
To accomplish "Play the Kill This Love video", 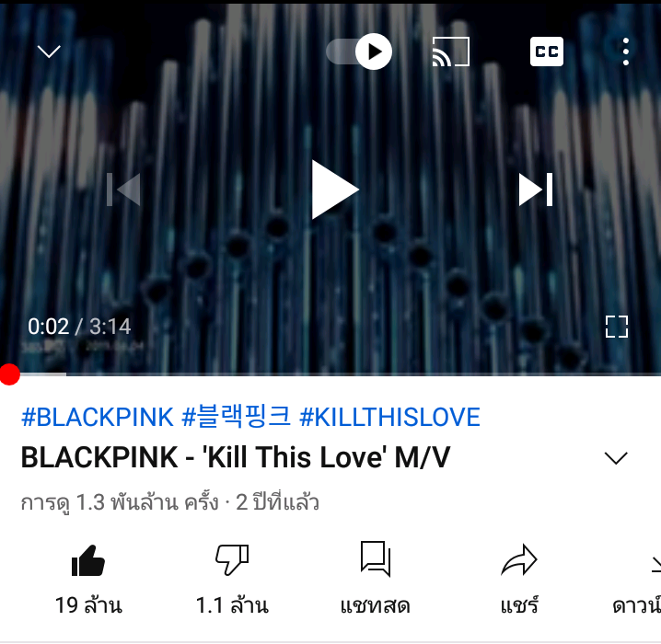I will click(x=335, y=190).
